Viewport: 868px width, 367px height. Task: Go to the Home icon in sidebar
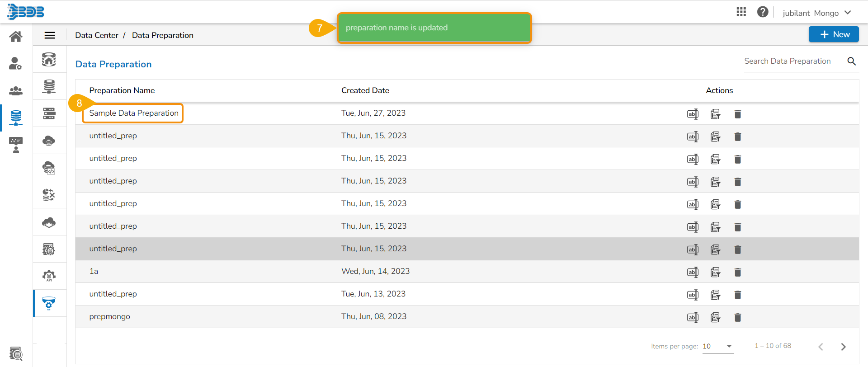tap(16, 37)
